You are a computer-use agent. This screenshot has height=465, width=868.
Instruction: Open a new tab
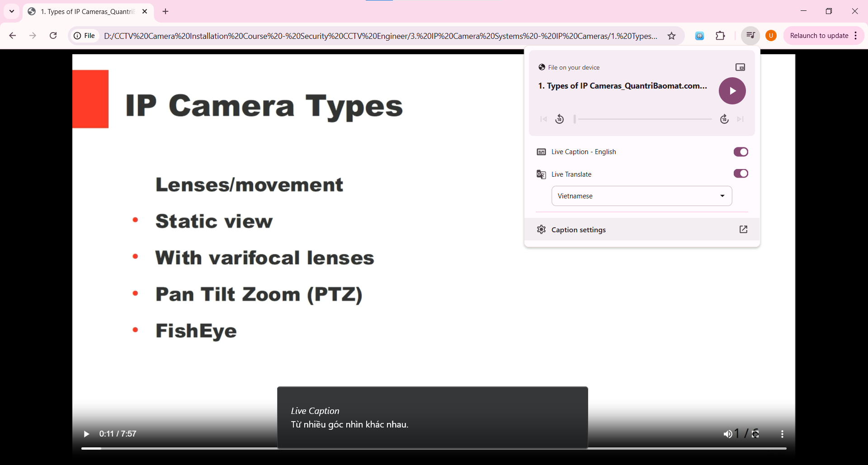tap(165, 12)
